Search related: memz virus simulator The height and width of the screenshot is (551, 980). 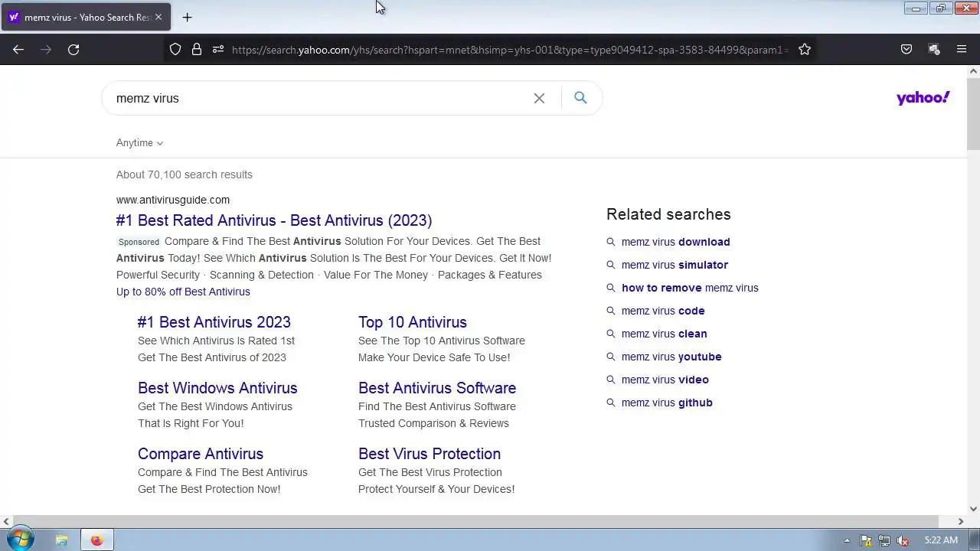coord(675,265)
